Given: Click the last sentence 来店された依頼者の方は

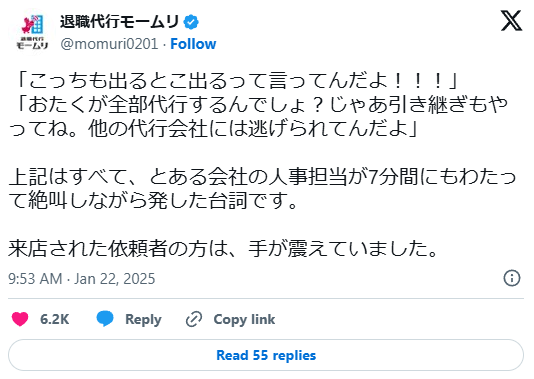Looking at the screenshot, I should 224,249.
